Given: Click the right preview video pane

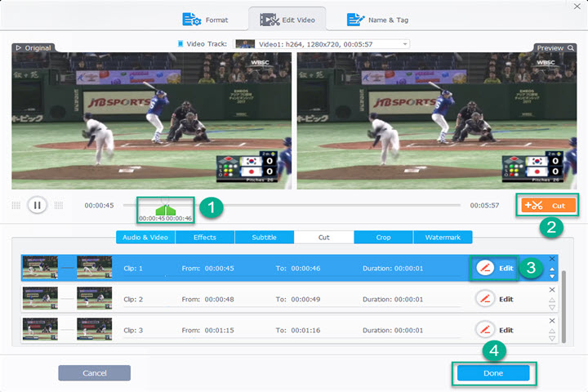Looking at the screenshot, I should [x=437, y=121].
